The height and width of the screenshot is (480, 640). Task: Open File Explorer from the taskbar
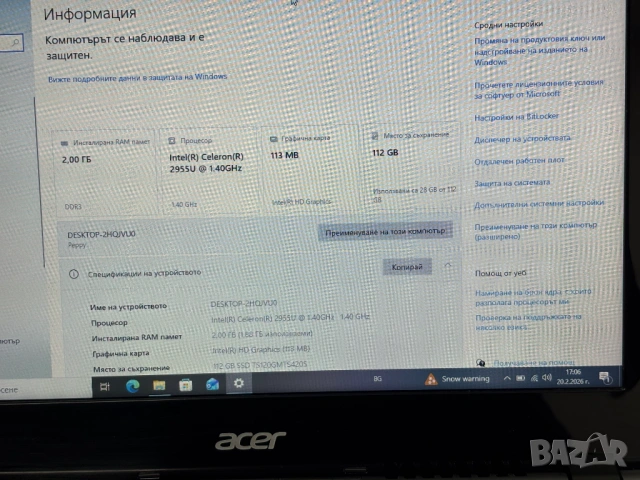tap(159, 385)
